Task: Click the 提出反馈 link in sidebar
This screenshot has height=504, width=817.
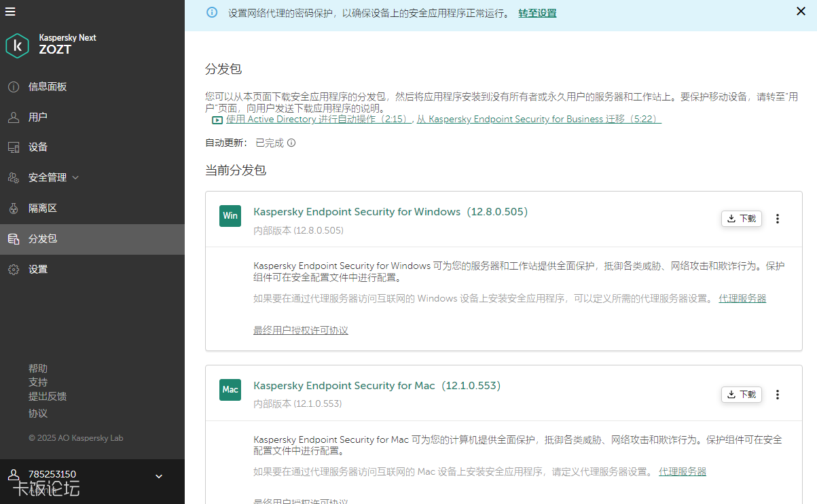Action: point(48,396)
